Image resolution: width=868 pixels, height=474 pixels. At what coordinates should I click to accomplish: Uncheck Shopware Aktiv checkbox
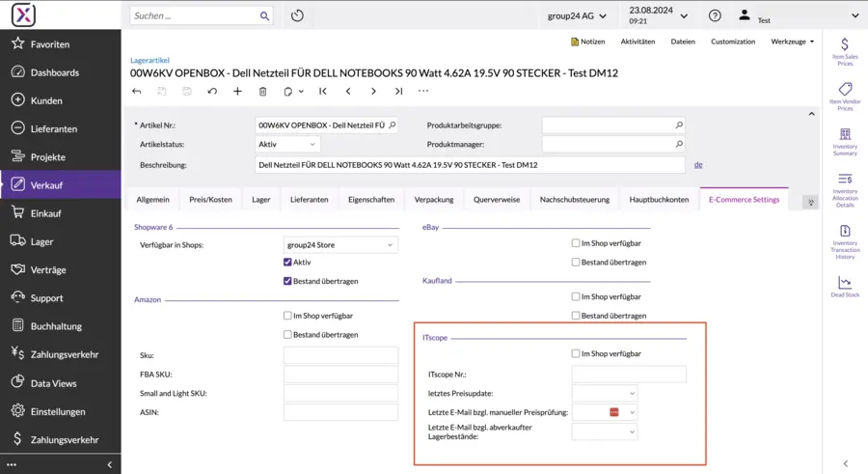pyautogui.click(x=287, y=263)
